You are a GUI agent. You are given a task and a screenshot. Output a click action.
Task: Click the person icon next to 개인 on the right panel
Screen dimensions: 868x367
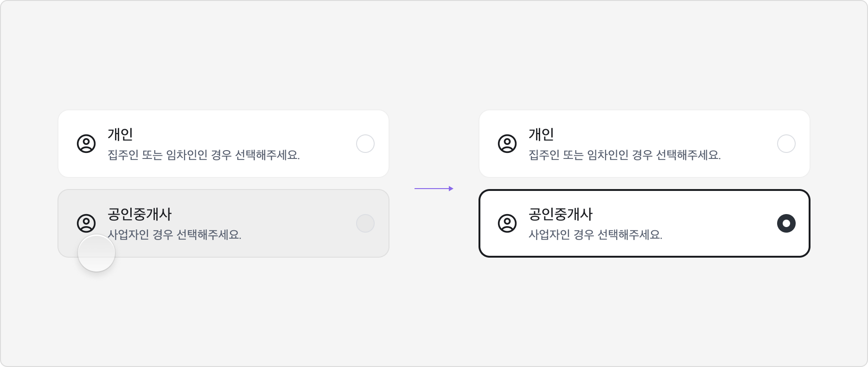pyautogui.click(x=507, y=144)
